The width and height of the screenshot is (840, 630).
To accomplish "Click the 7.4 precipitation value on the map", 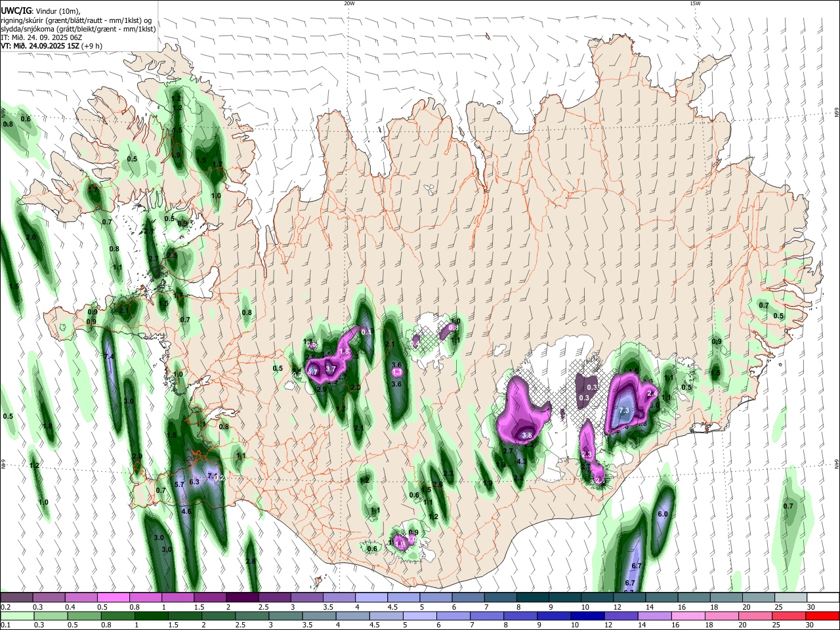I will pyautogui.click(x=110, y=356).
